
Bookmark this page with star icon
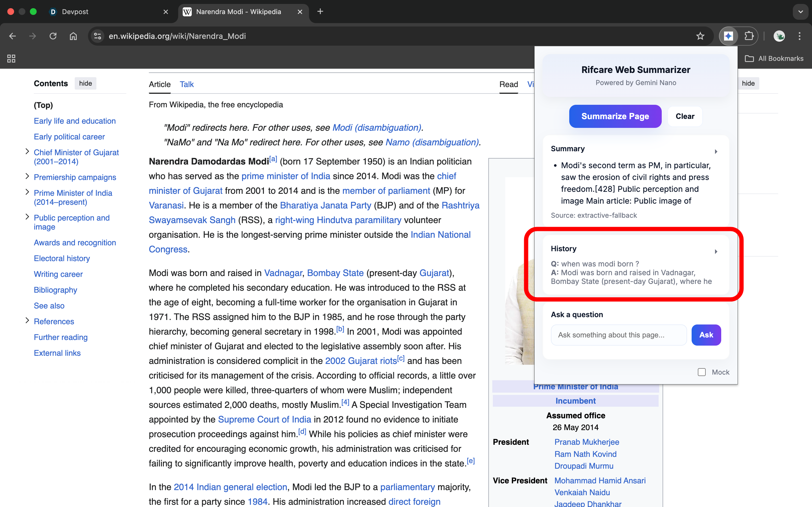click(700, 36)
